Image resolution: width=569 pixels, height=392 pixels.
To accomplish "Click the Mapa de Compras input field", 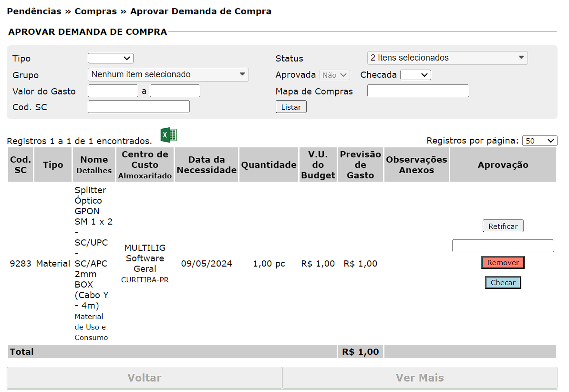I will click(418, 91).
